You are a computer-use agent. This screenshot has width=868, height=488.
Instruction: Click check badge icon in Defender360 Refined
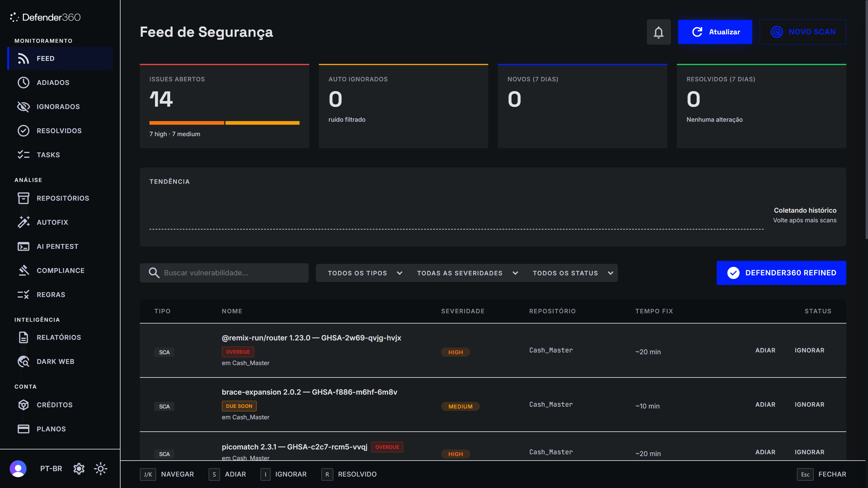click(x=733, y=273)
